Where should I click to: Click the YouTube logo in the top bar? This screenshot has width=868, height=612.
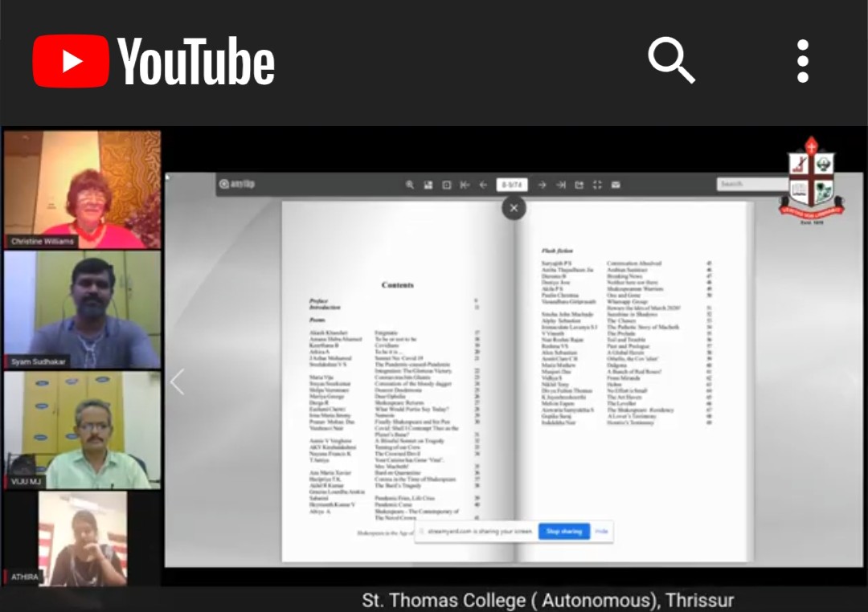click(154, 61)
